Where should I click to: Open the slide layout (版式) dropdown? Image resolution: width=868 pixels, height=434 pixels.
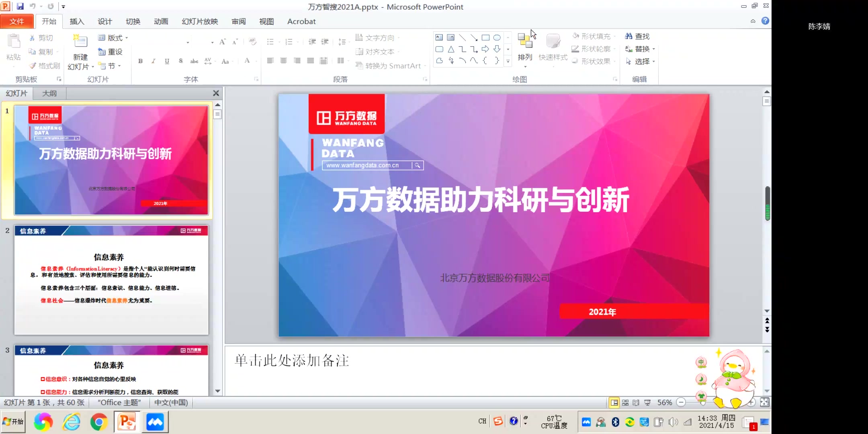point(113,37)
